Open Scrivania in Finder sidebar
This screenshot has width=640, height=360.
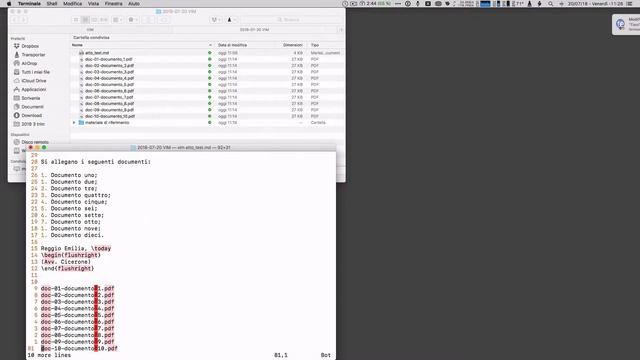tap(27, 98)
